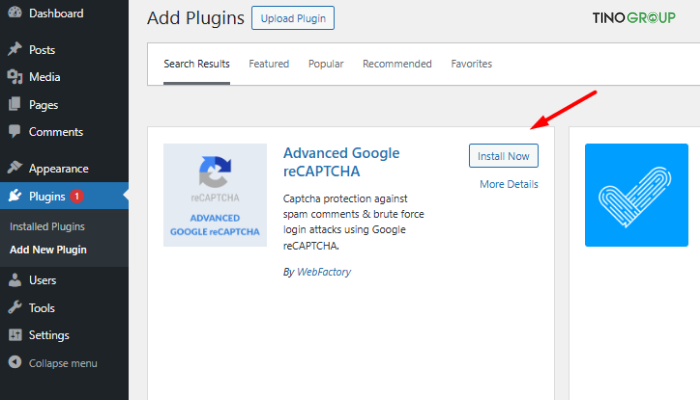Click the Collapse menu arrow icon
The height and width of the screenshot is (400, 700).
coord(15,362)
